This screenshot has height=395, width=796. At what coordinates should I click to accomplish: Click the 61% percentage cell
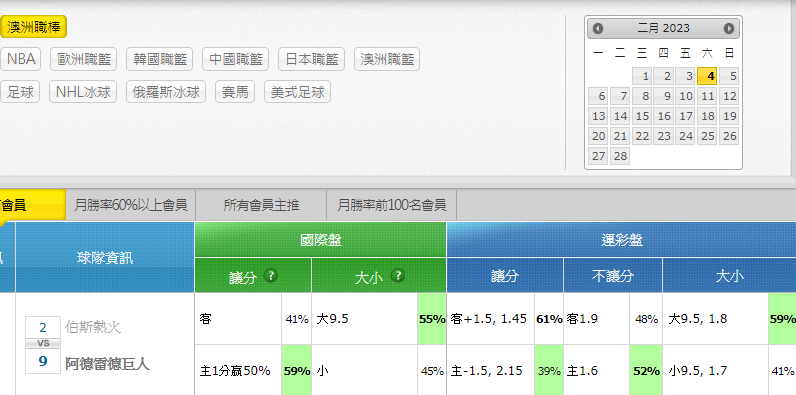(549, 319)
